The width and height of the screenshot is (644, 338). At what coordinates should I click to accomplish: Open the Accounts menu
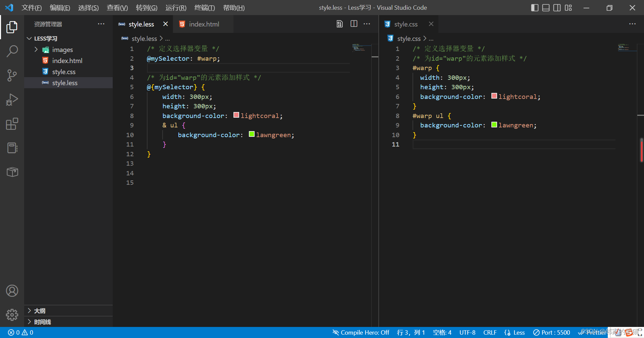(x=12, y=291)
